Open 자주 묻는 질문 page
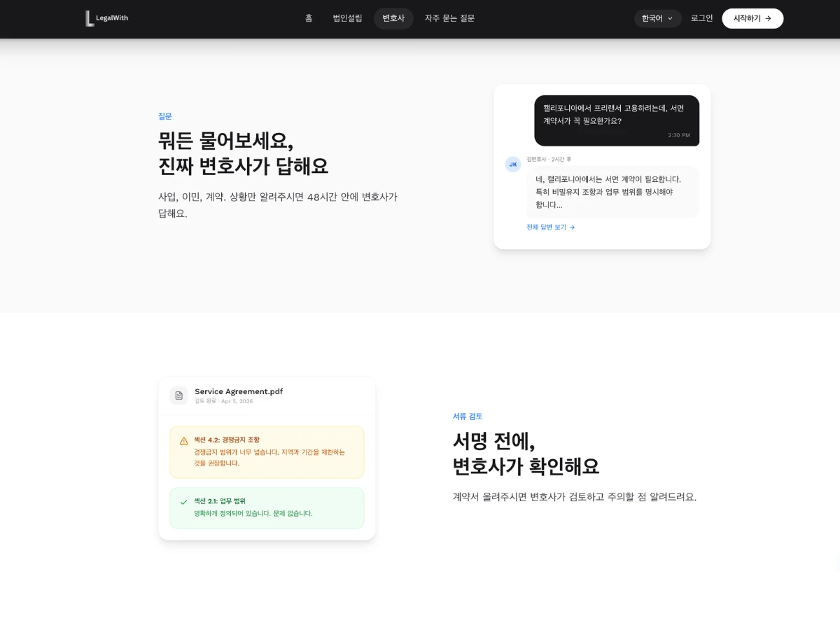Viewport: 840px width, 630px height. 449,18
